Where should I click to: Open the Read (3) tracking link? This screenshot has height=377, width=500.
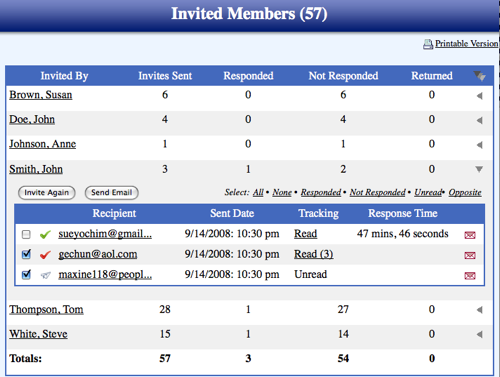click(x=314, y=254)
